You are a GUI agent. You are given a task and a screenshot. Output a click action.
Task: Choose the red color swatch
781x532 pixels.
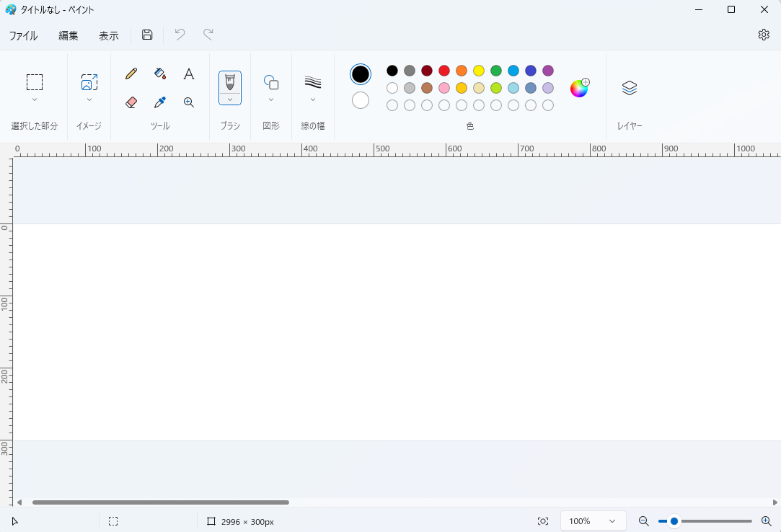click(x=444, y=71)
